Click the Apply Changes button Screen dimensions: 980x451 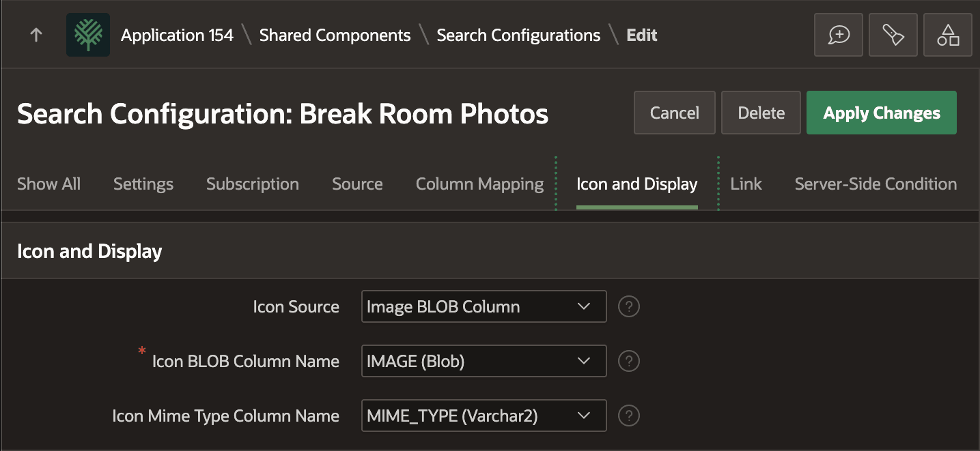pos(882,113)
